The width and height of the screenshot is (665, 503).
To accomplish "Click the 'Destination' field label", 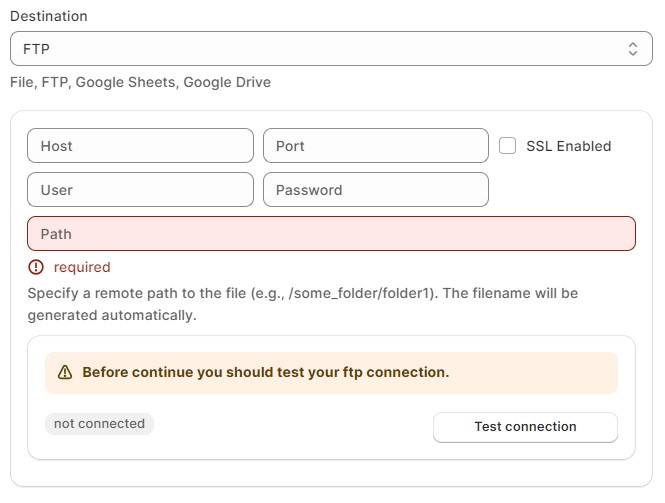I will 48,16.
